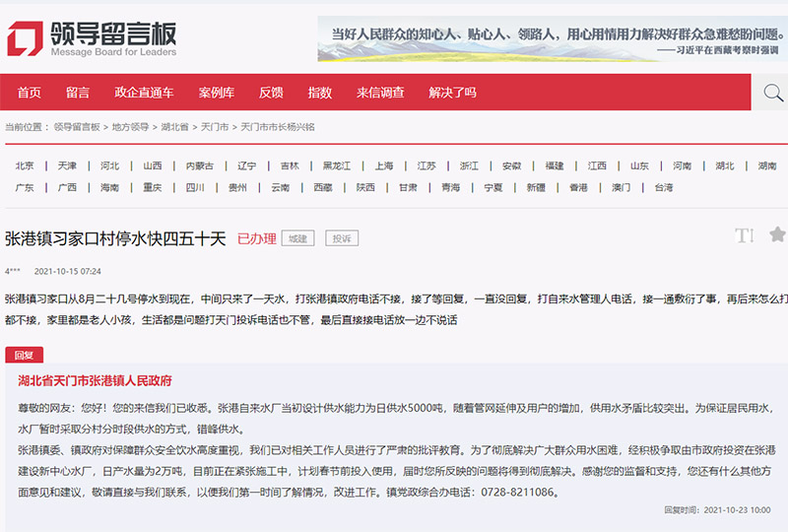Click the top banner image
The height and width of the screenshot is (532, 788).
549,36
